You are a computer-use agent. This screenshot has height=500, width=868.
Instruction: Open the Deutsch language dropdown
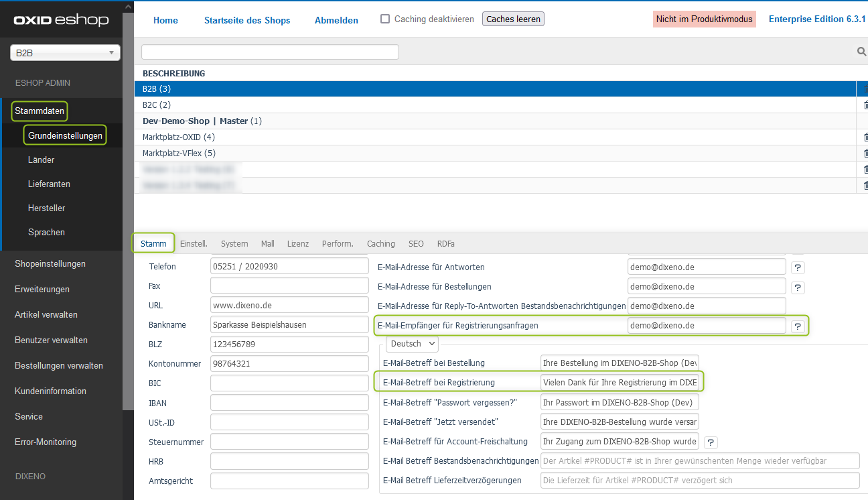pyautogui.click(x=412, y=344)
